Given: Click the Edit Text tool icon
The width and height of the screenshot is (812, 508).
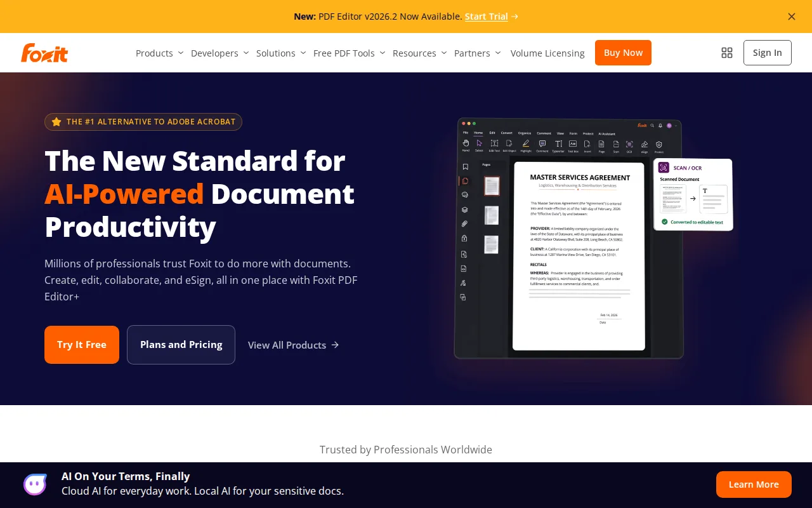Looking at the screenshot, I should point(494,144).
